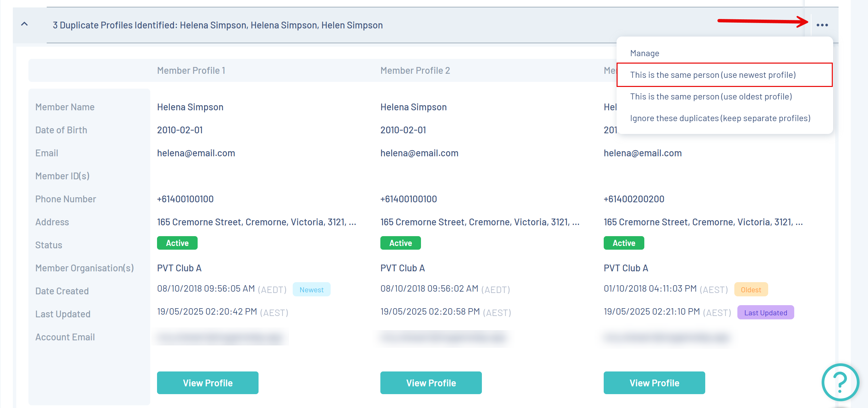
Task: Click the duplicate profiles header title
Action: tap(218, 25)
